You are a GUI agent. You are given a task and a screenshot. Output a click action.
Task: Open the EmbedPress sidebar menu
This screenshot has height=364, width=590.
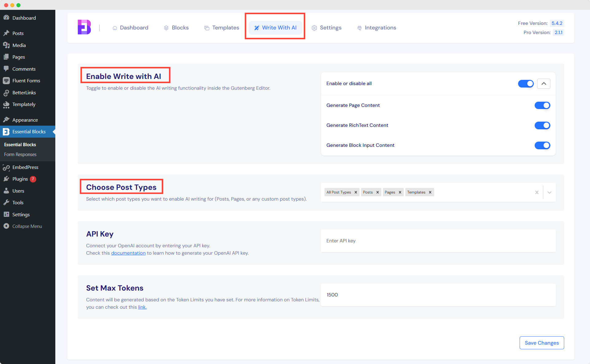26,167
